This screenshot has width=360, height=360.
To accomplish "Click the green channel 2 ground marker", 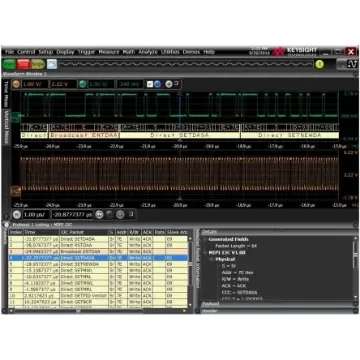I will pyautogui.click(x=16, y=117).
